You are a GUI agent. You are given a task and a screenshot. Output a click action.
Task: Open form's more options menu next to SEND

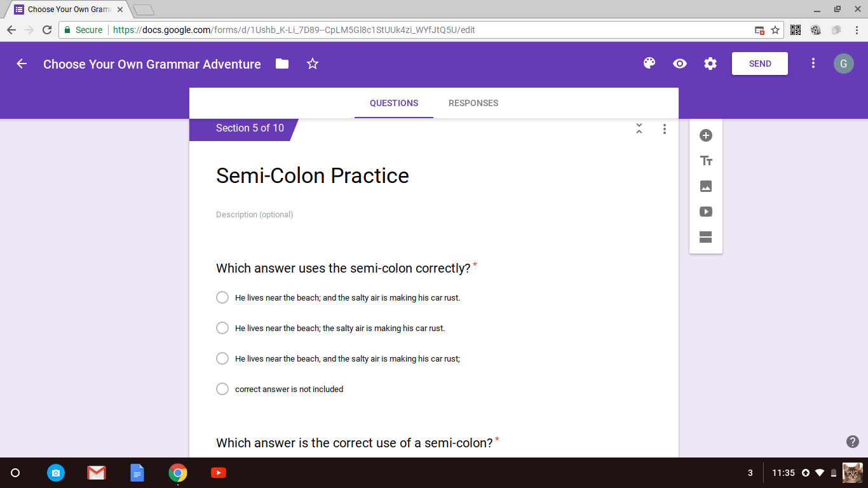813,64
